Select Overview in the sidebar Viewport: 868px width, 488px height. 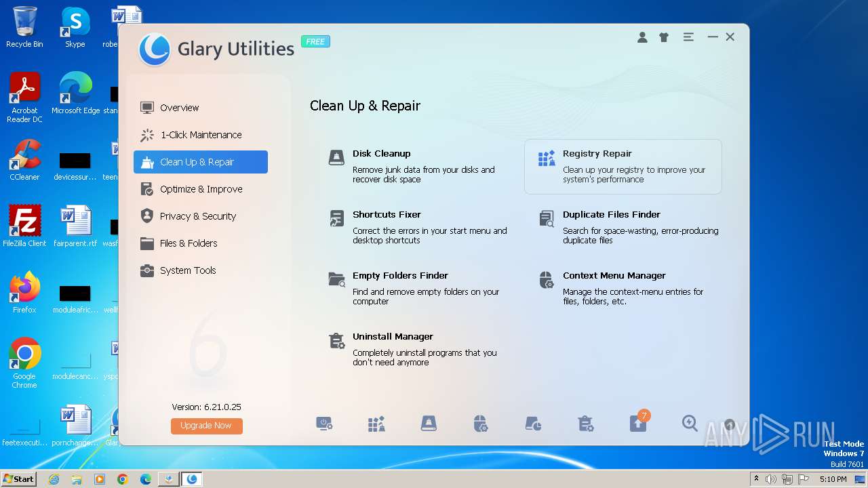(x=201, y=108)
